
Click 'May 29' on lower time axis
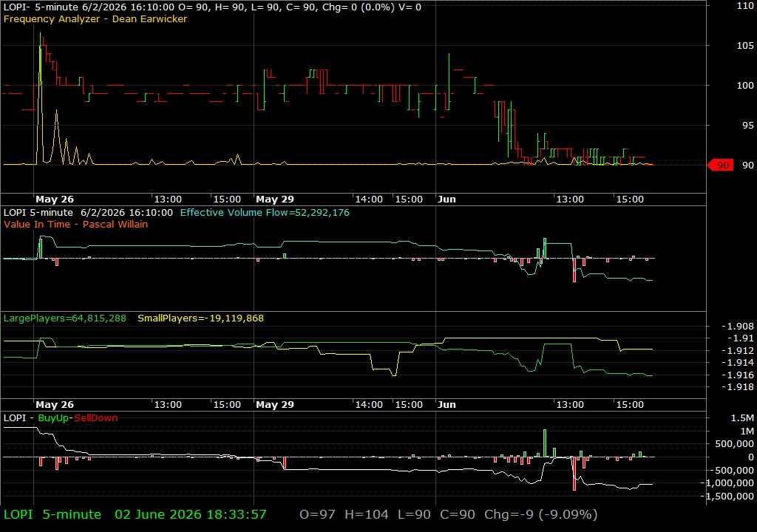(x=275, y=405)
